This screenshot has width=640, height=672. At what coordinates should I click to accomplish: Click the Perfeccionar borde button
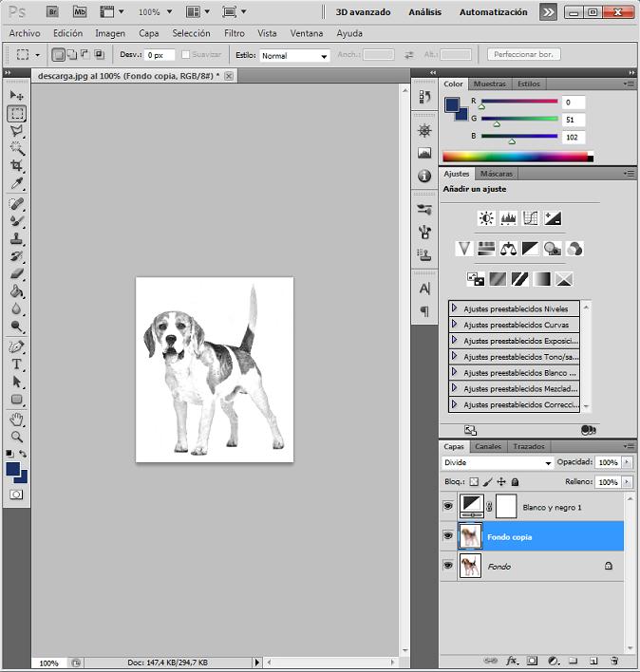524,55
